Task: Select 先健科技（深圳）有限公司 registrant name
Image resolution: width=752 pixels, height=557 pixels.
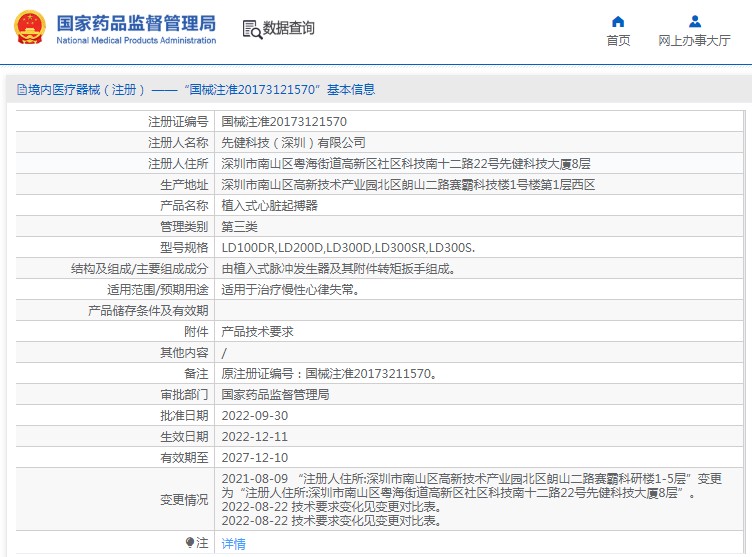Action: click(x=294, y=143)
